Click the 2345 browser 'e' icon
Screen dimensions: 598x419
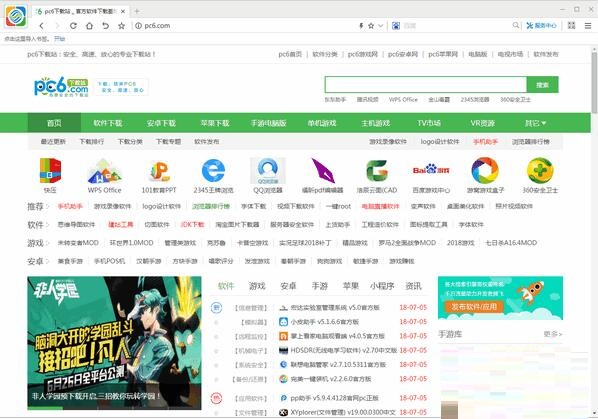pos(213,170)
